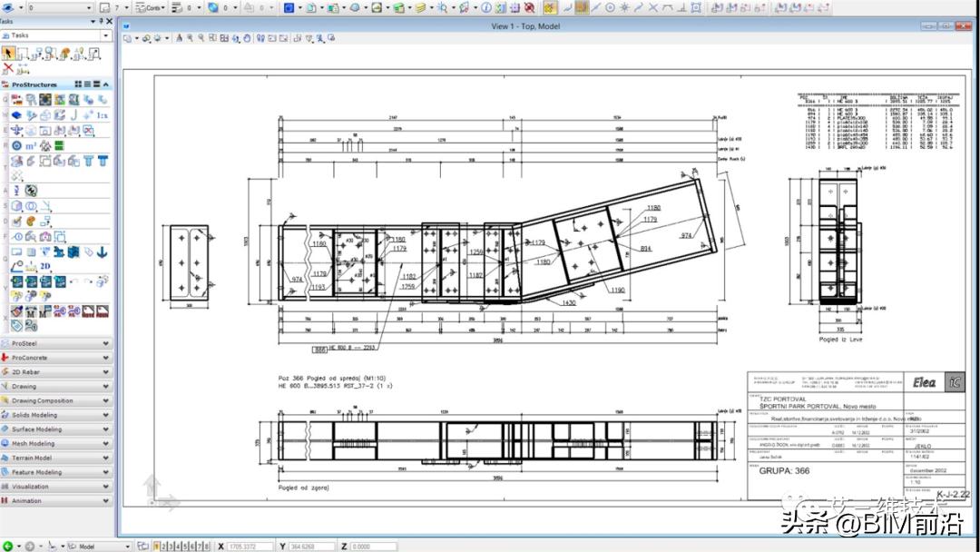980x552 pixels.
Task: Click the green back arrow button
Action: click(x=8, y=547)
